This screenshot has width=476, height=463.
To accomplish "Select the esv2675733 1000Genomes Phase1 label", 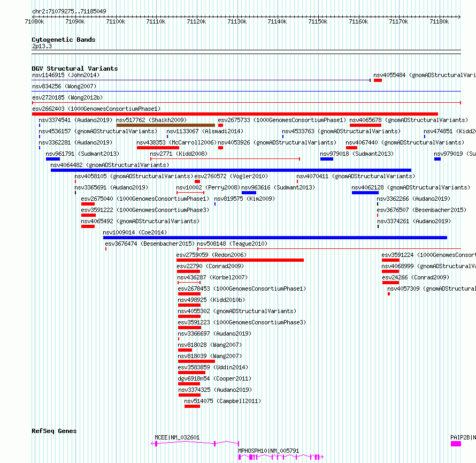I will (x=282, y=120).
